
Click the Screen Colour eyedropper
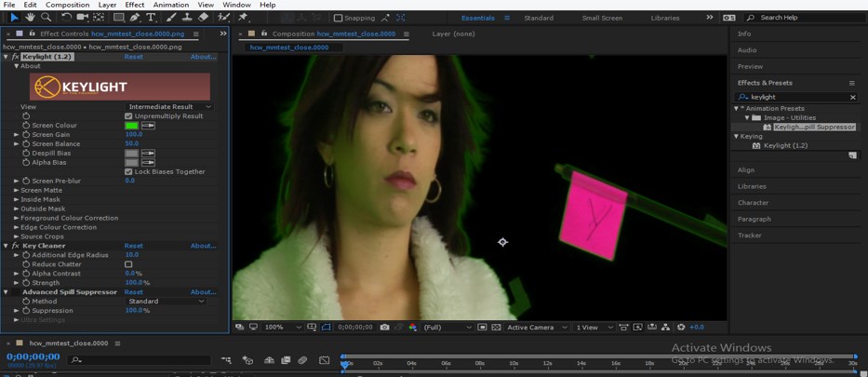coord(148,126)
